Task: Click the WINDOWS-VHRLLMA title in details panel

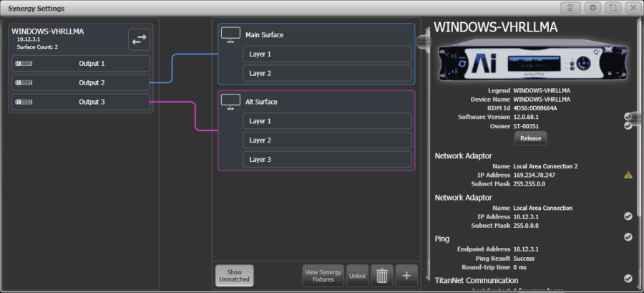Action: 496,27
